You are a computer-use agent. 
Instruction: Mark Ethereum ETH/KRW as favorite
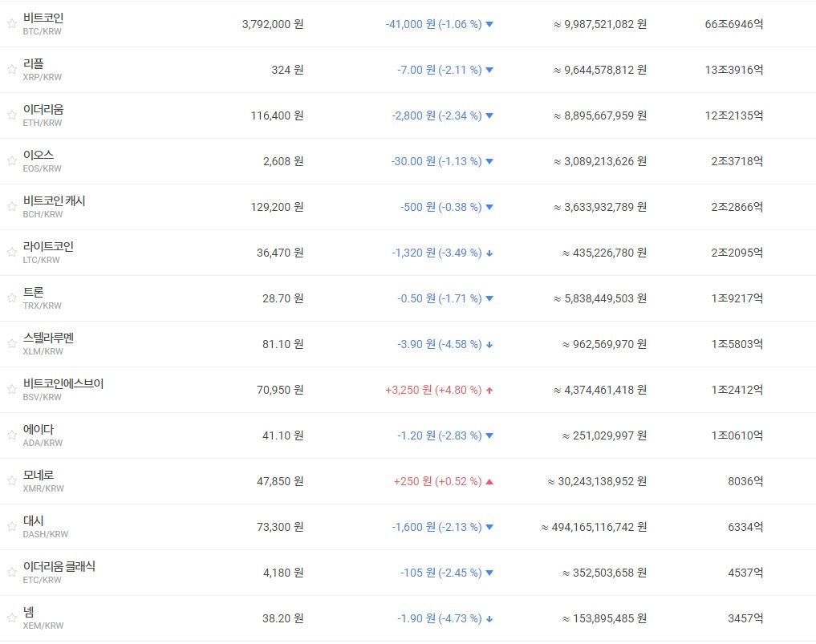(11, 115)
